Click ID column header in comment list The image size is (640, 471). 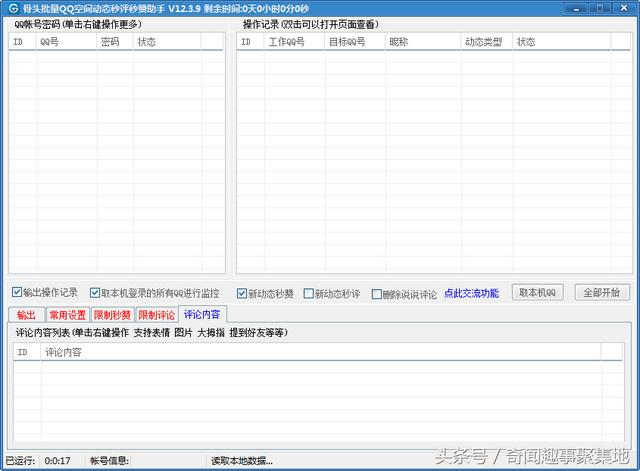click(x=27, y=352)
